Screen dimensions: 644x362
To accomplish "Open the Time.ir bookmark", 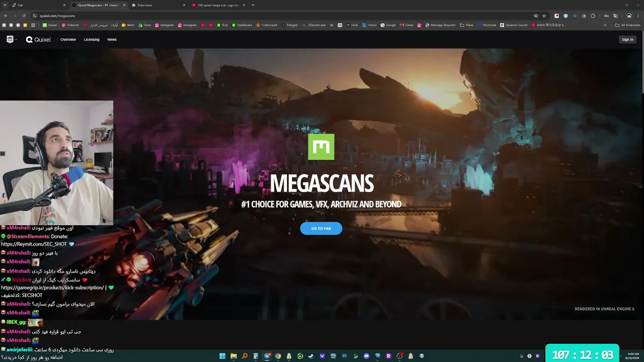I will (369, 25).
